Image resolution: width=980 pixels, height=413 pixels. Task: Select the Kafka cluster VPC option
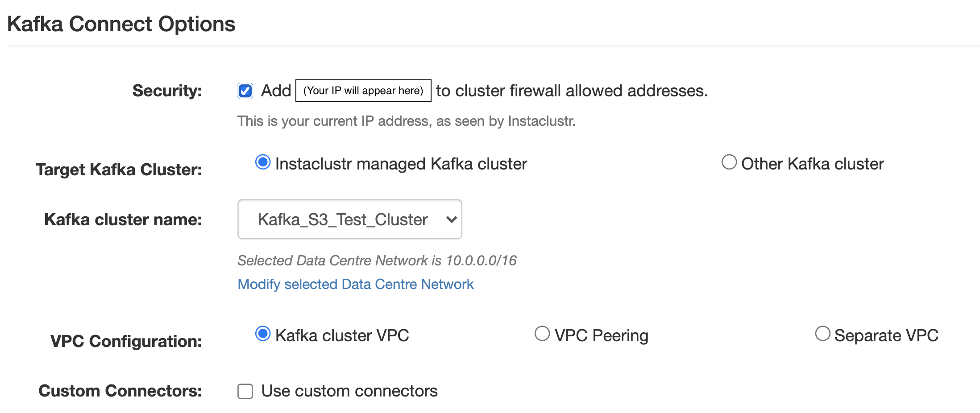[x=263, y=334]
